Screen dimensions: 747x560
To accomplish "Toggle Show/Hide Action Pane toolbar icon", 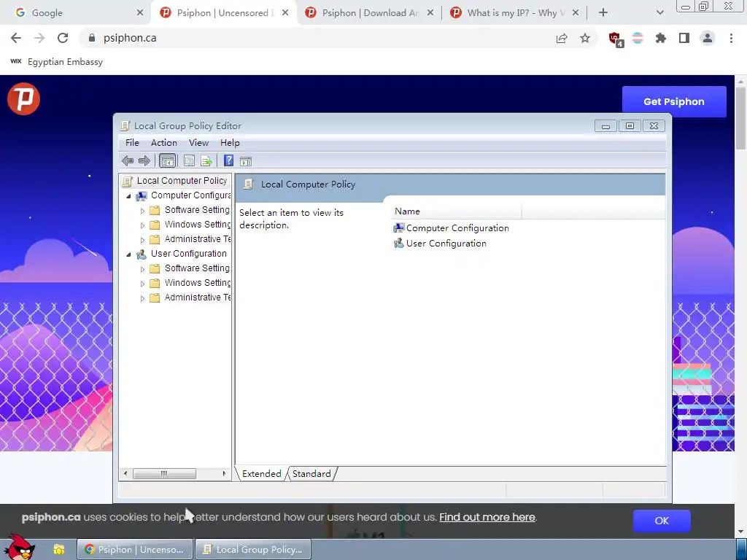I will [x=246, y=161].
